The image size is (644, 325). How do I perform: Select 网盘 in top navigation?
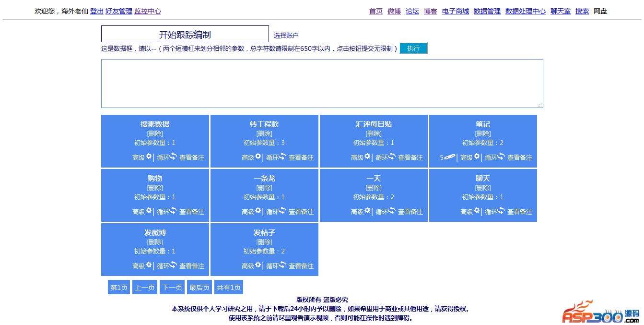tap(600, 11)
